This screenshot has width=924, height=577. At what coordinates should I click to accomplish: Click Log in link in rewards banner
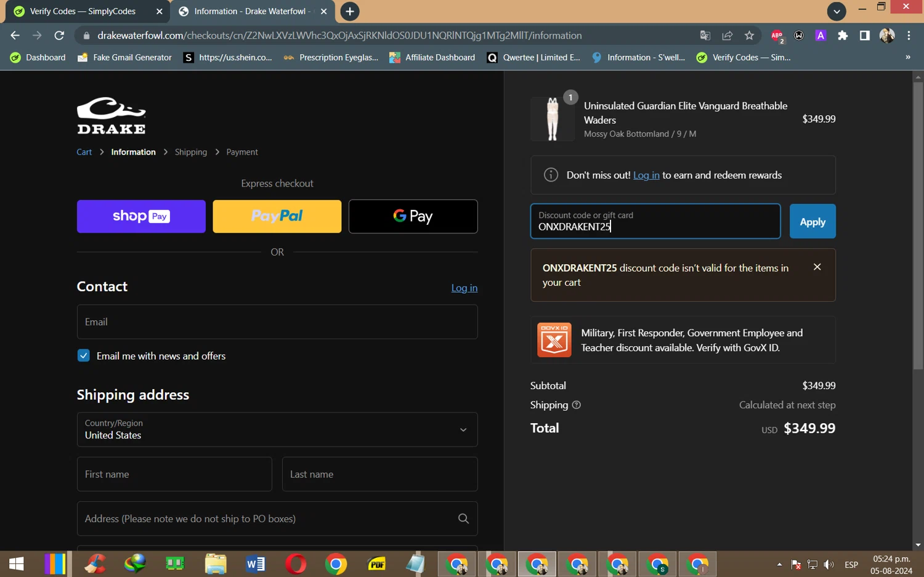[x=646, y=175]
